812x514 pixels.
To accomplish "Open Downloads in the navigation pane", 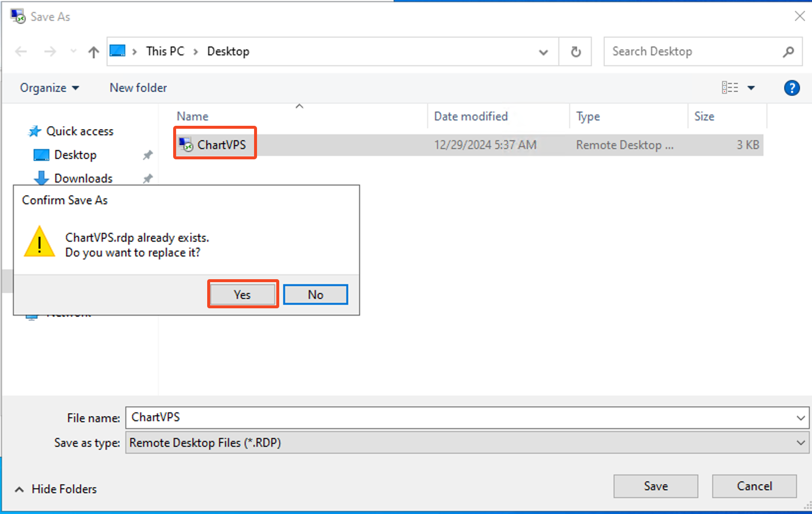I will point(83,178).
